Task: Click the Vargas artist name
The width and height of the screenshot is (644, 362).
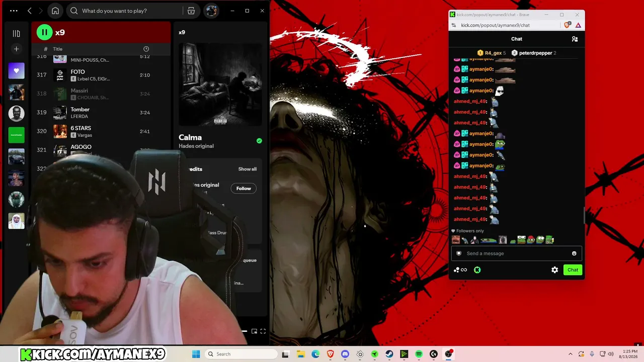Action: tap(85, 135)
